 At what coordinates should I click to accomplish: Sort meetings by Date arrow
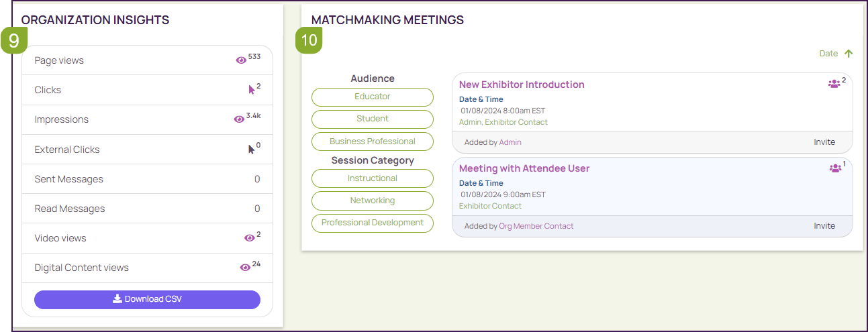(848, 54)
